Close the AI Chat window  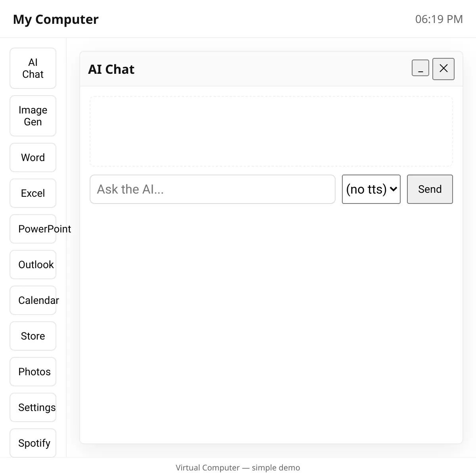[x=443, y=69]
